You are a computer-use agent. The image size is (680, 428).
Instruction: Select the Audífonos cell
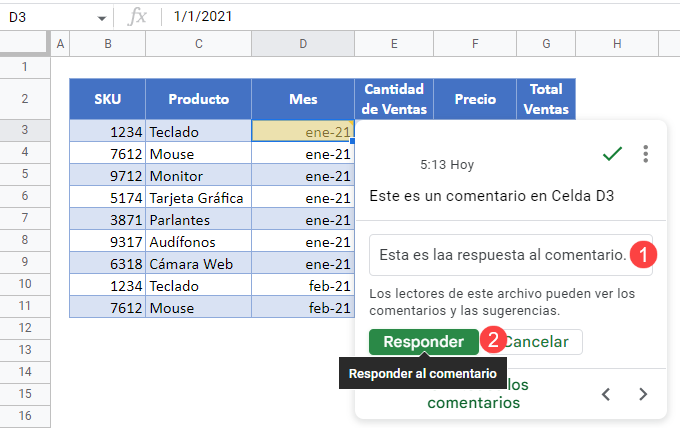pos(199,241)
